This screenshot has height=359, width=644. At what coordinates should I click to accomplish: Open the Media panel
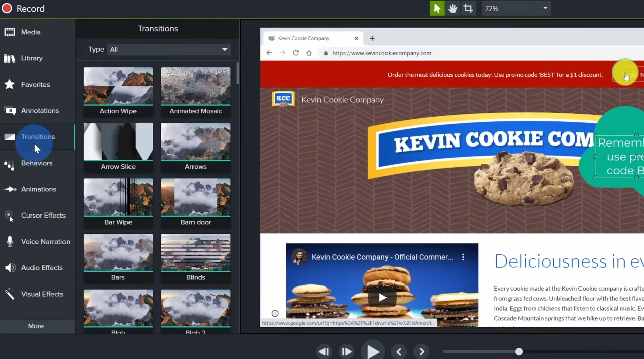31,32
